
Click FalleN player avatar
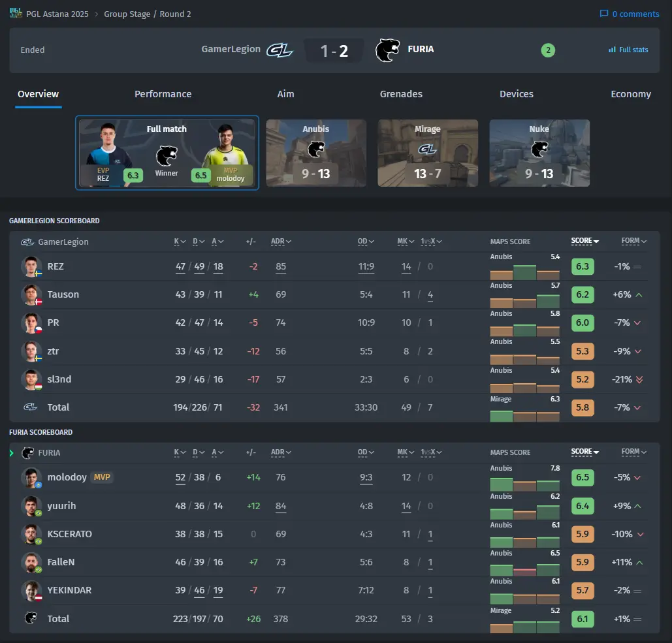(x=31, y=563)
